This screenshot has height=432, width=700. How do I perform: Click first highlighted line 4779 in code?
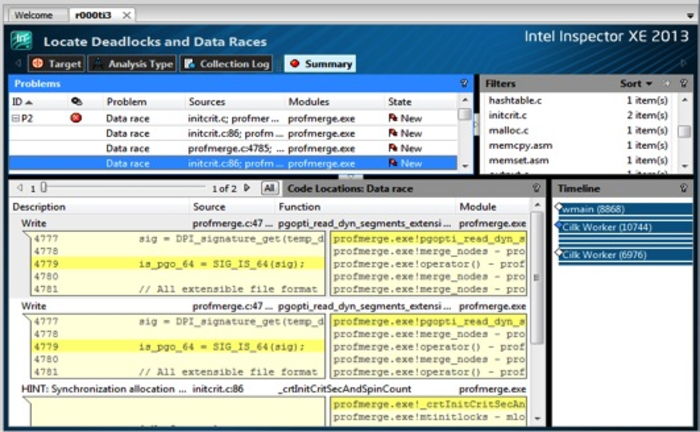(x=178, y=264)
